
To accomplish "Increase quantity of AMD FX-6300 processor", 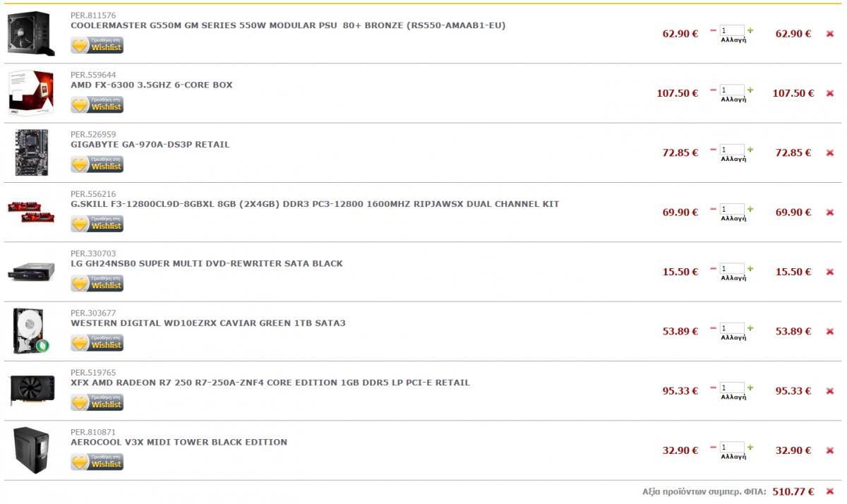I will click(x=750, y=90).
